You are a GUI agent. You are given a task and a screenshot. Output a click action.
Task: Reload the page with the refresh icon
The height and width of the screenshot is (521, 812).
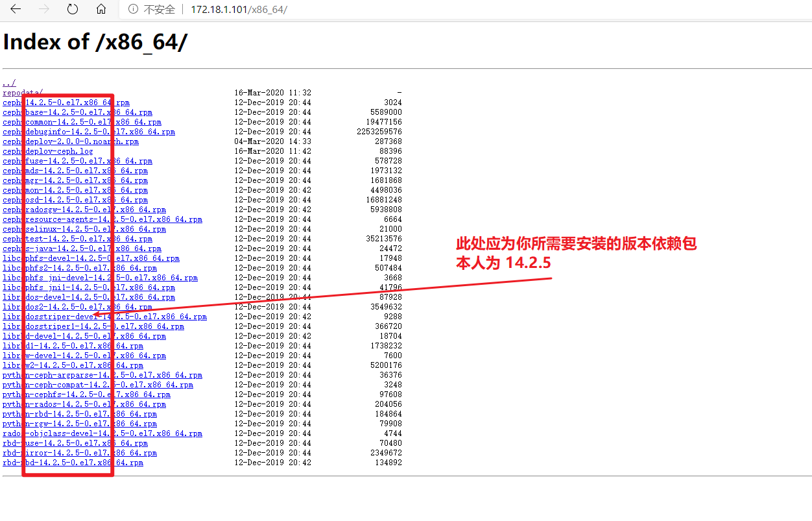coord(73,9)
